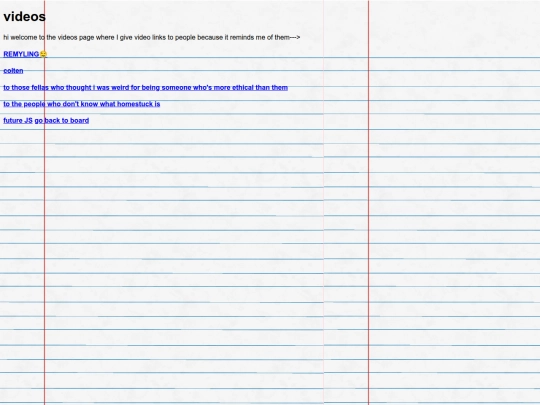Open the homestuck explainer link
The image size is (540, 405).
[82, 104]
